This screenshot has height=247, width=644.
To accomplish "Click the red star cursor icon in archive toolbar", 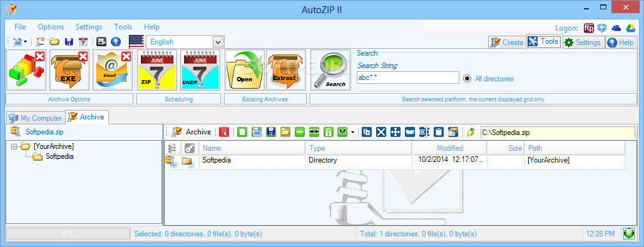I will coord(224,132).
